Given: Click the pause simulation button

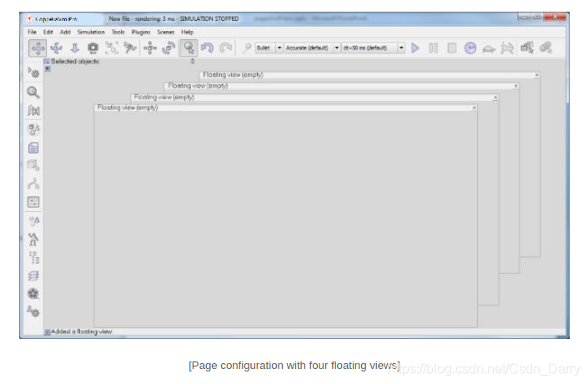Looking at the screenshot, I should [x=434, y=48].
